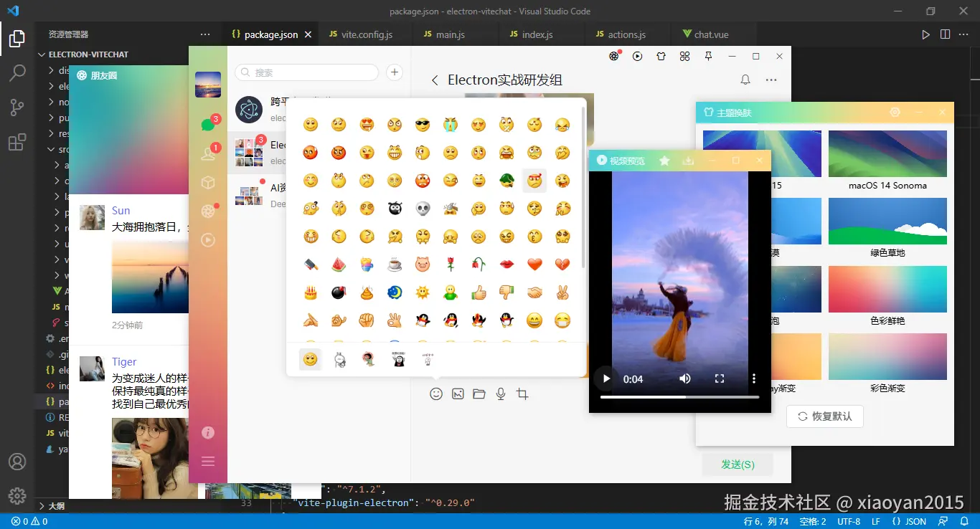
Task: Open video player more options menu
Action: 754,378
